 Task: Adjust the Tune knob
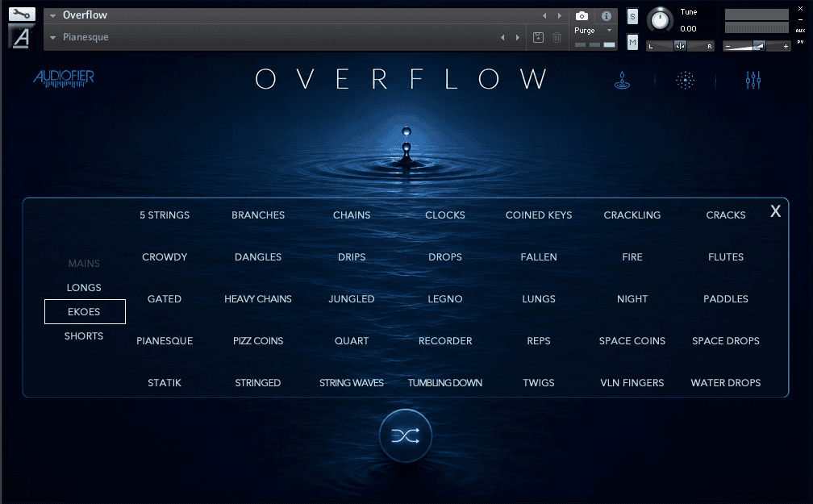click(660, 20)
